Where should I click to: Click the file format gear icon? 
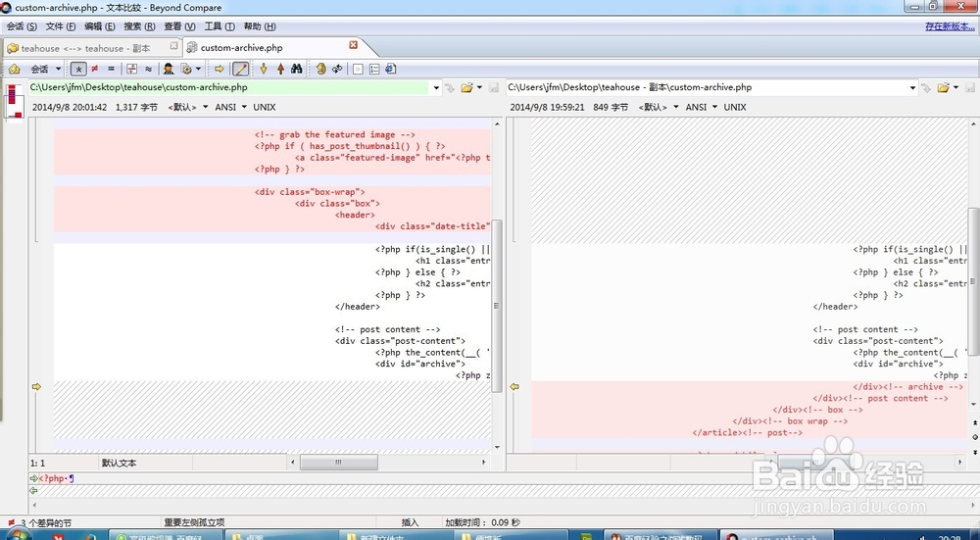pyautogui.click(x=186, y=69)
